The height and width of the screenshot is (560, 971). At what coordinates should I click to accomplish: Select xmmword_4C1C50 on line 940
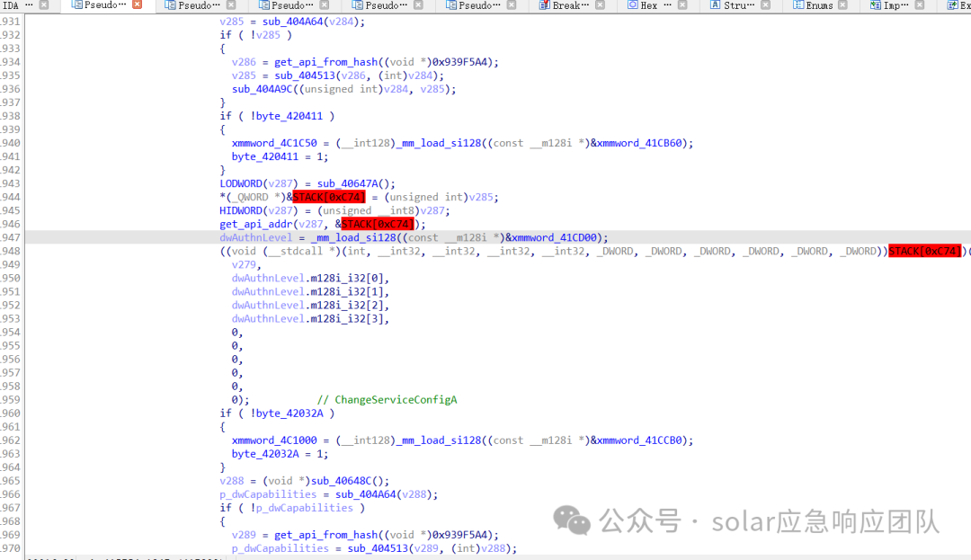pyautogui.click(x=274, y=143)
